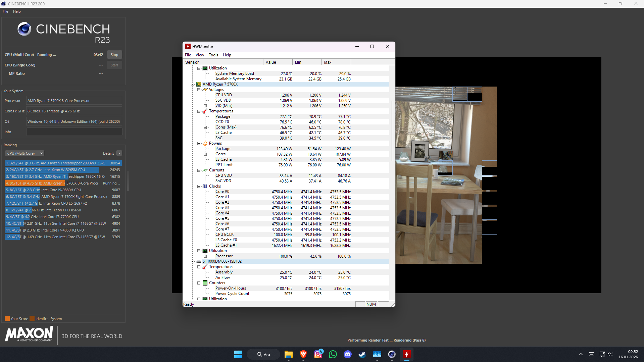
Task: Click the HWMonitor taskbar icon
Action: (x=406, y=354)
